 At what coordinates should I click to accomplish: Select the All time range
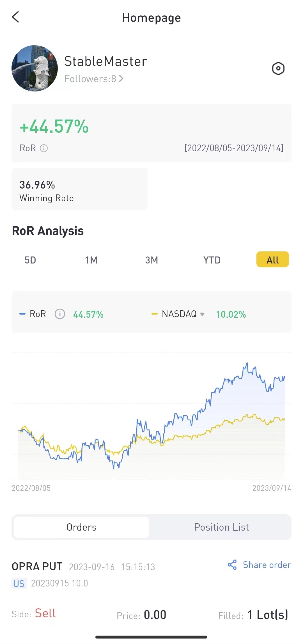pos(272,260)
